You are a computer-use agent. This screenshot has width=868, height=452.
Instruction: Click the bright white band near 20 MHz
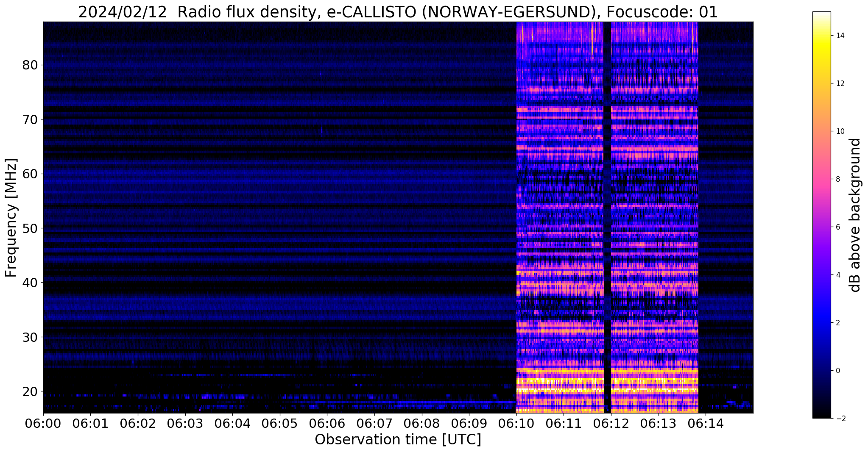pos(607,389)
